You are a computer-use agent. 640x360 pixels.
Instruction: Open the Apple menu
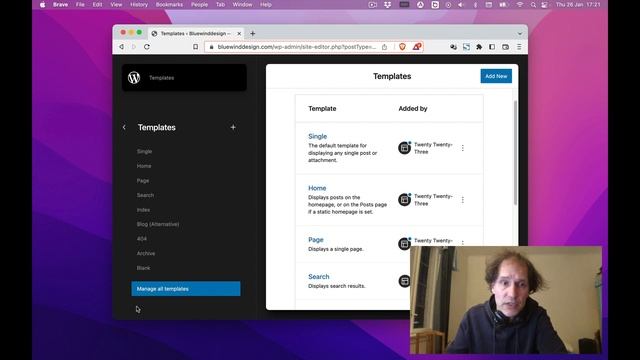pos(42,5)
